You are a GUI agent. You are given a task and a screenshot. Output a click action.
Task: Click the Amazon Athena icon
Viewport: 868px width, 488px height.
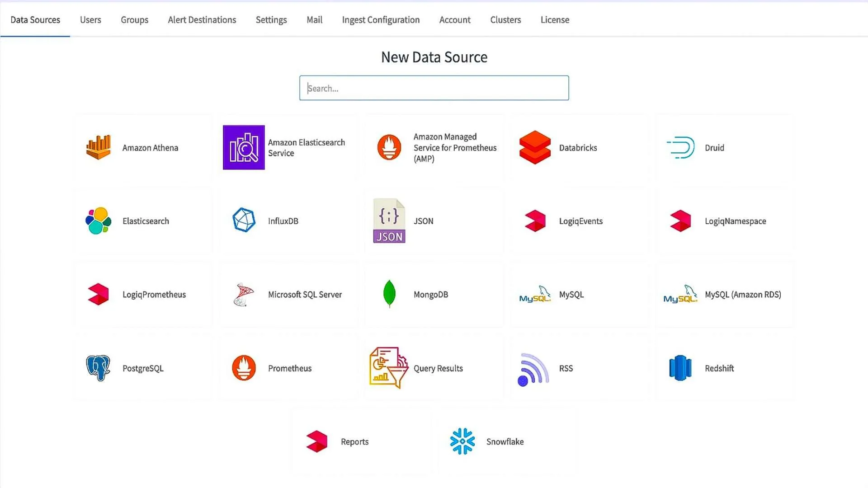click(98, 147)
